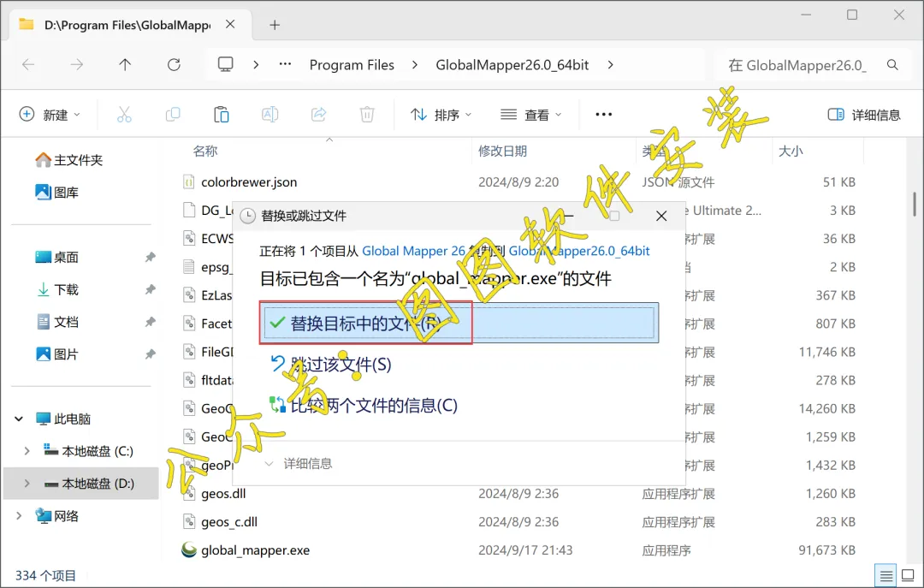Go up one folder level
Image resolution: width=924 pixels, height=588 pixels.
[x=125, y=65]
